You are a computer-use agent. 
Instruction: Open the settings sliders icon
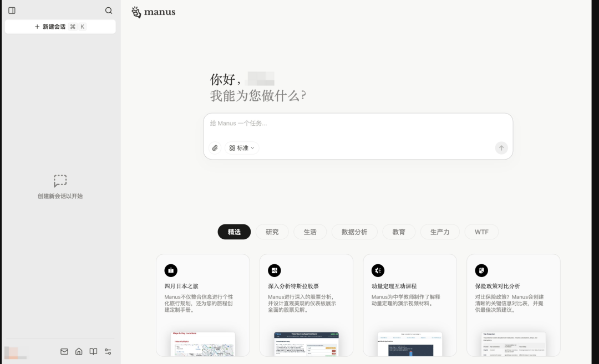click(108, 351)
